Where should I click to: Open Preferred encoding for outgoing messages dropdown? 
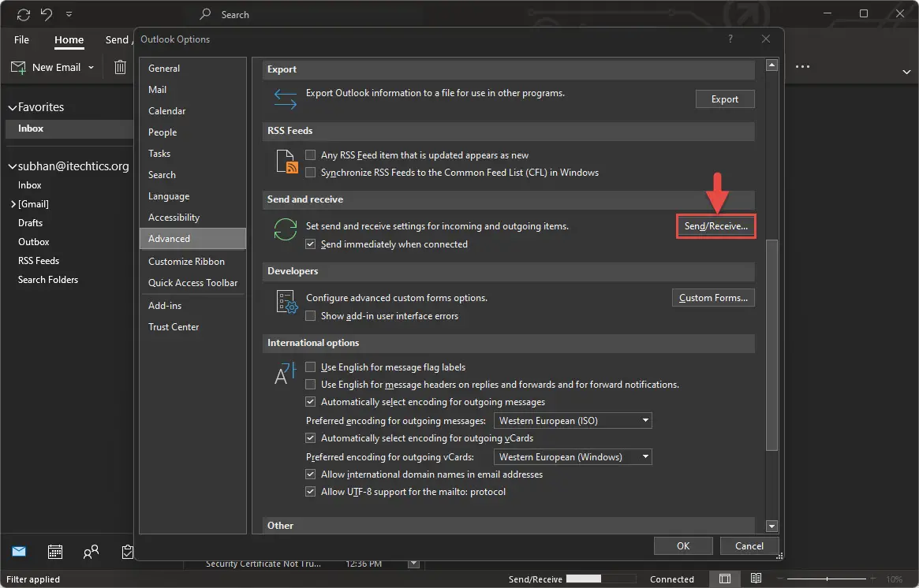click(x=573, y=420)
